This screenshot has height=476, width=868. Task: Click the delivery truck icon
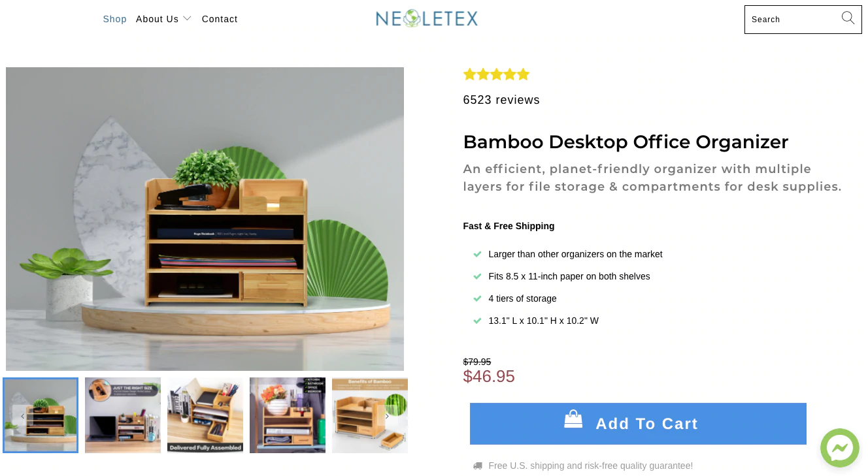(478, 466)
